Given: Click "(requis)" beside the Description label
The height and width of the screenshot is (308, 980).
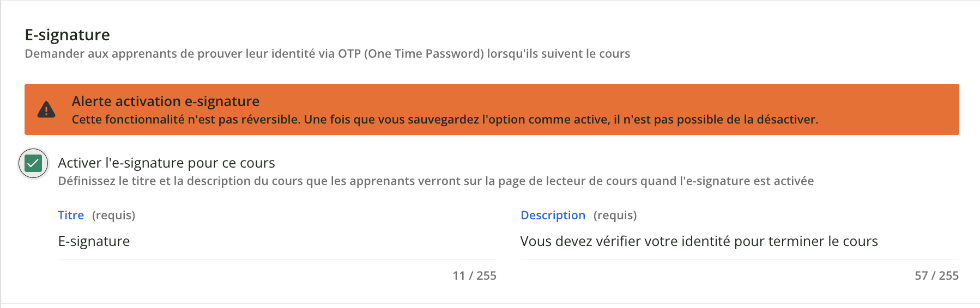Looking at the screenshot, I should click(615, 215).
